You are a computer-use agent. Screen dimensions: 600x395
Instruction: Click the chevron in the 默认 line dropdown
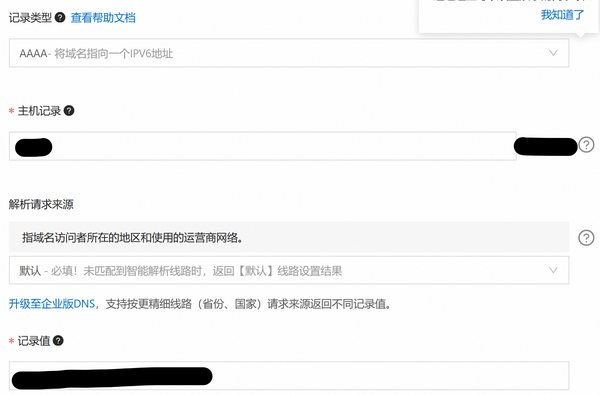553,270
